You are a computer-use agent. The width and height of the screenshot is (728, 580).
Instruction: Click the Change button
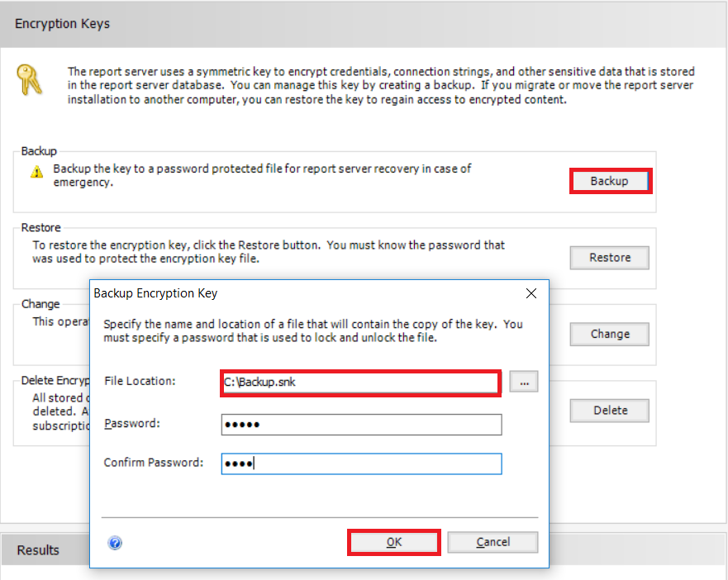coord(609,334)
